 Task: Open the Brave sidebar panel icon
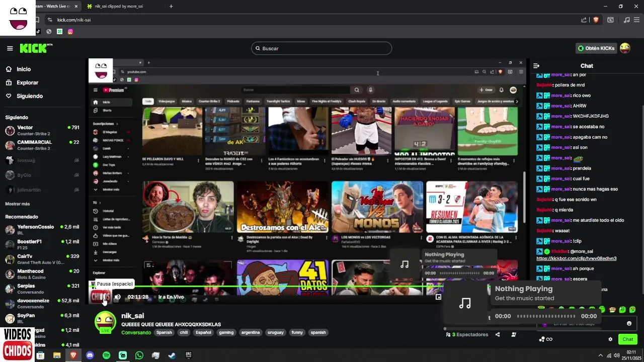pyautogui.click(x=610, y=20)
